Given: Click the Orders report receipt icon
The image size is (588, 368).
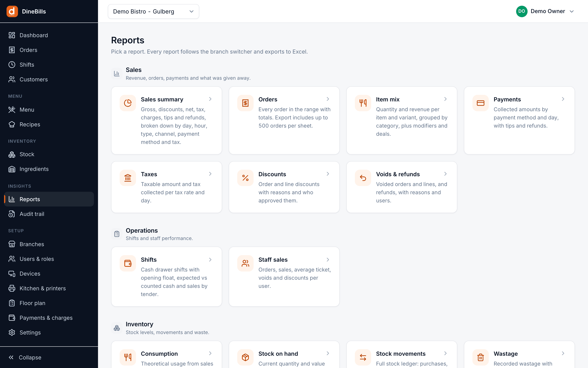Looking at the screenshot, I should 245,103.
